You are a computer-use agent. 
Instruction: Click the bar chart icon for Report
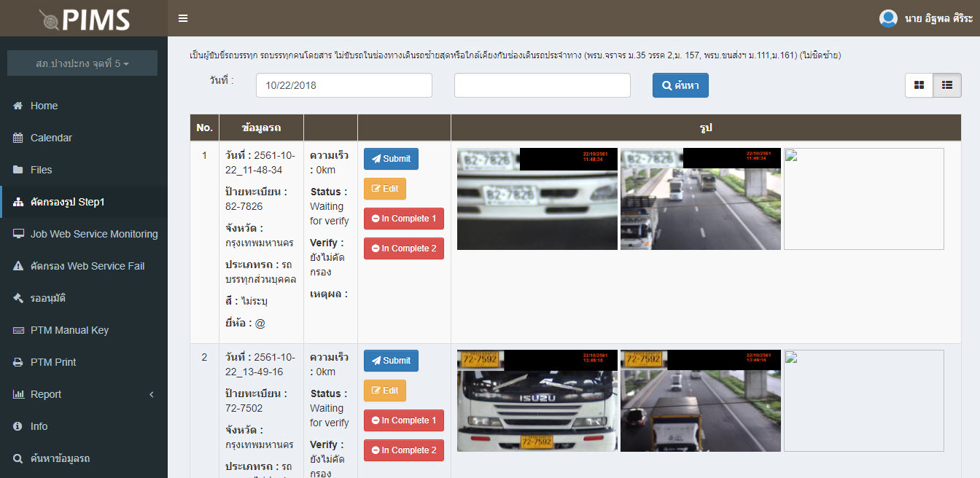pyautogui.click(x=18, y=394)
